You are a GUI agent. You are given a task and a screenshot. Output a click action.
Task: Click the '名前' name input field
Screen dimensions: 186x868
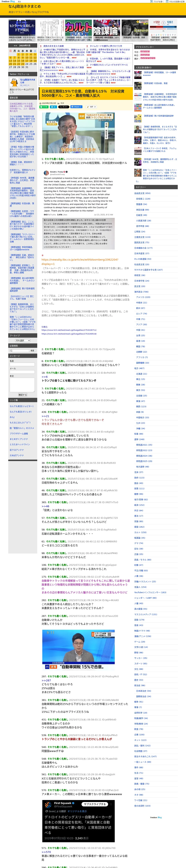(x=22, y=364)
